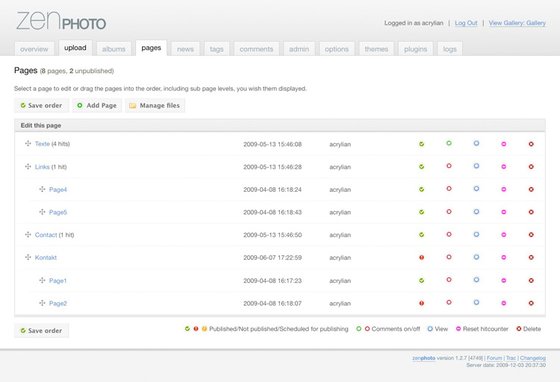Image resolution: width=560 pixels, height=382 pixels.
Task: Select the tags tab
Action: 216,49
